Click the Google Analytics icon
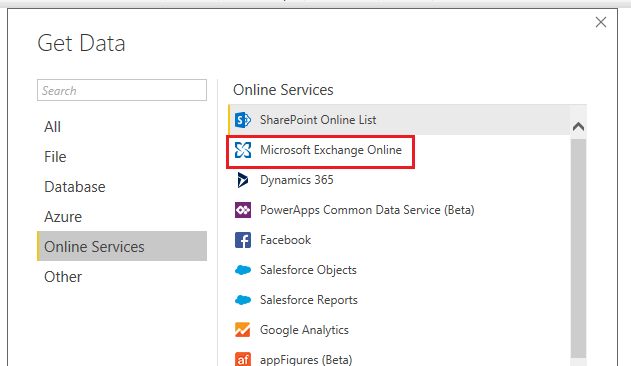The image size is (631, 366). 243,330
